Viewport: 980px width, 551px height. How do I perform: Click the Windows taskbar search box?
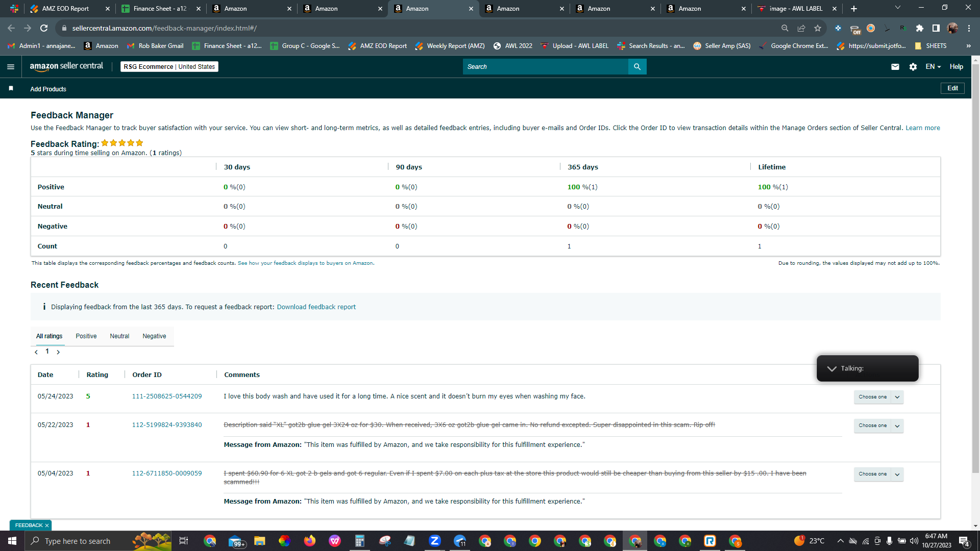coord(98,541)
